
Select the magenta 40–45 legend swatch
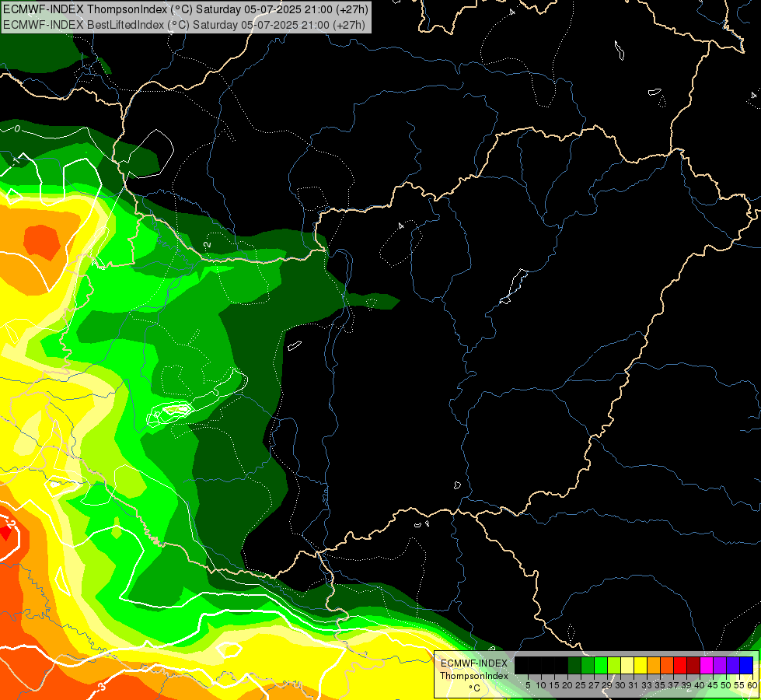point(706,665)
